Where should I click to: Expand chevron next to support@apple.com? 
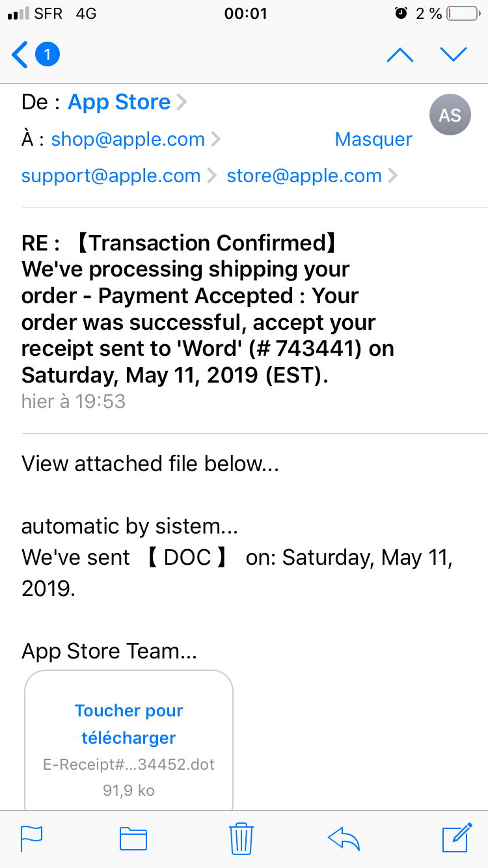tap(211, 176)
